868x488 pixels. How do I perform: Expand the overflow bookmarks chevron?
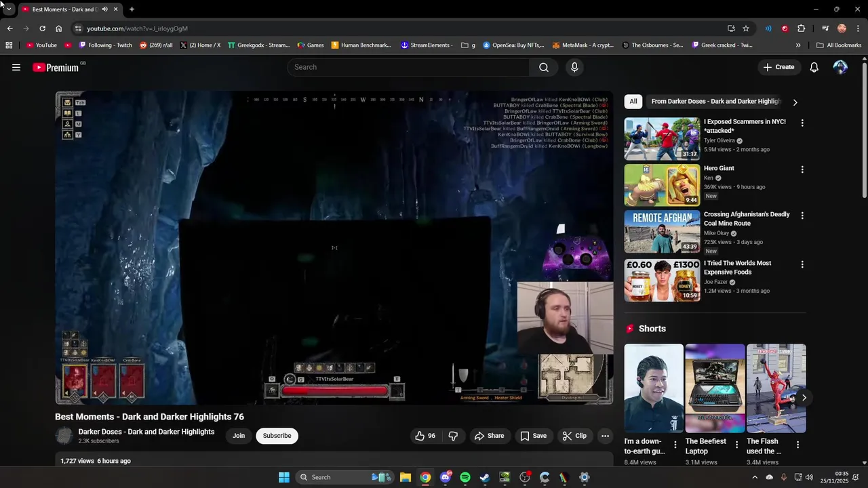(x=798, y=45)
